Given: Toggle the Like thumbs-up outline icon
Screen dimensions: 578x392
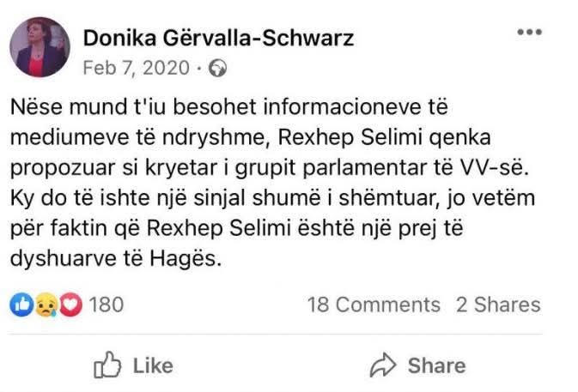Looking at the screenshot, I should (105, 365).
